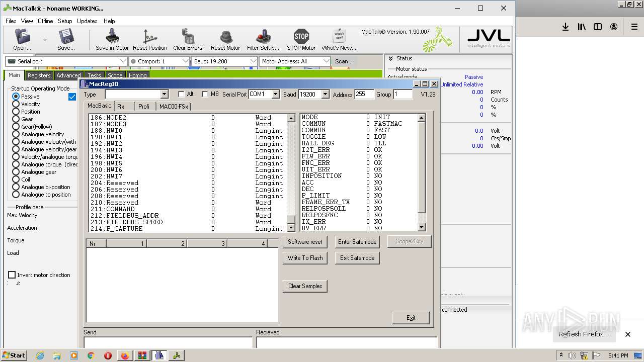This screenshot has height=362, width=644.
Task: Open the Setup menu
Action: coord(65,21)
